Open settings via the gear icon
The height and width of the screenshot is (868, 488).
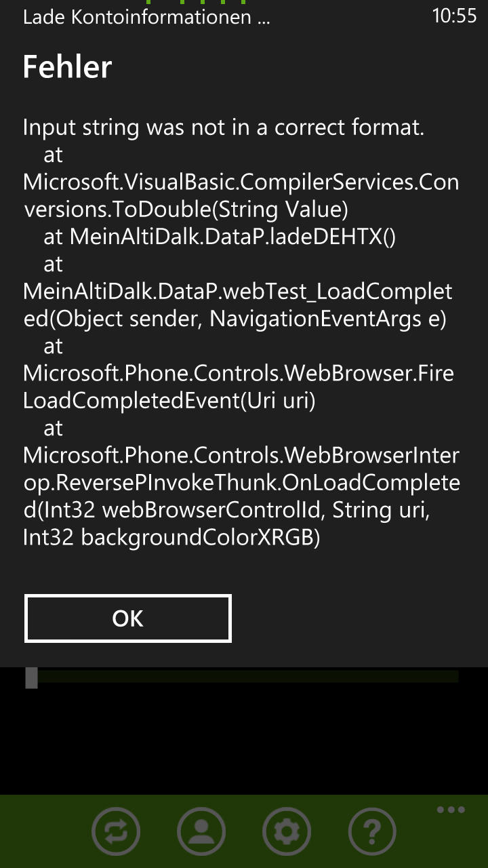287,831
